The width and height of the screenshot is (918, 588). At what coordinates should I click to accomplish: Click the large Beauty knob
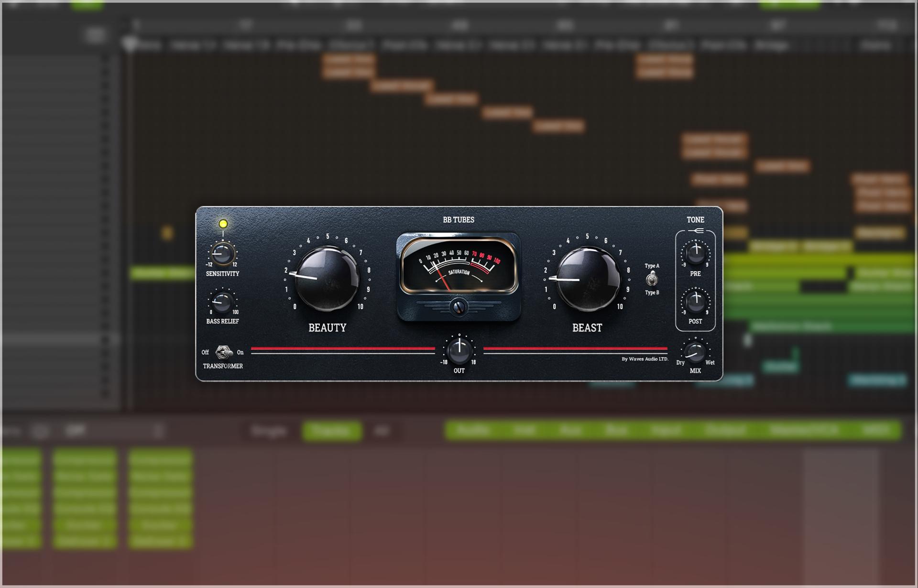click(x=328, y=279)
